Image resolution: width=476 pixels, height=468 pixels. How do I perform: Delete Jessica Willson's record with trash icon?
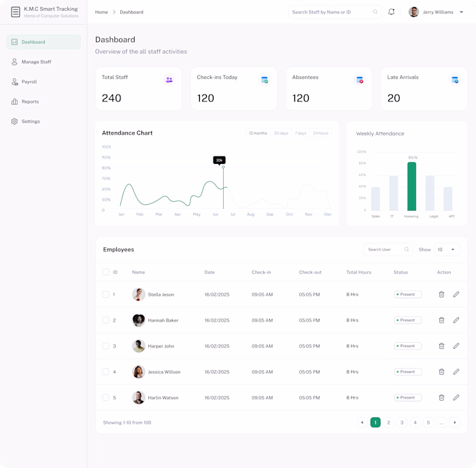tap(441, 371)
